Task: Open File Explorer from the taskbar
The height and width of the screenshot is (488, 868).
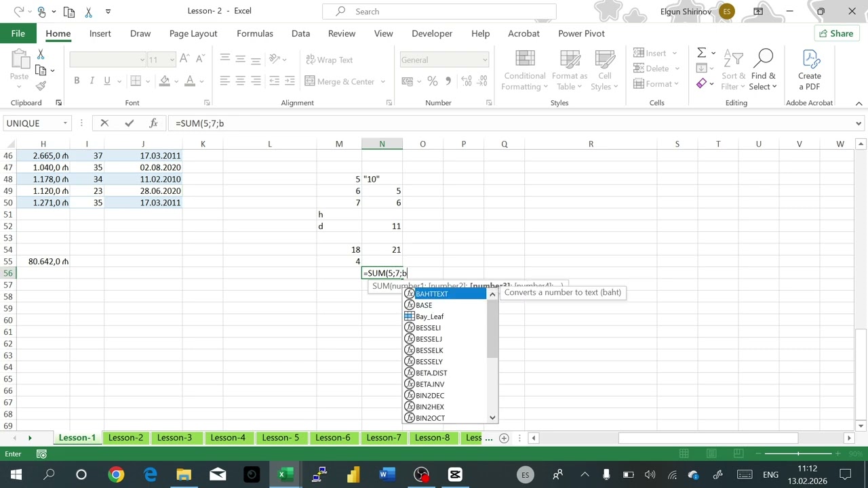Action: click(x=184, y=474)
